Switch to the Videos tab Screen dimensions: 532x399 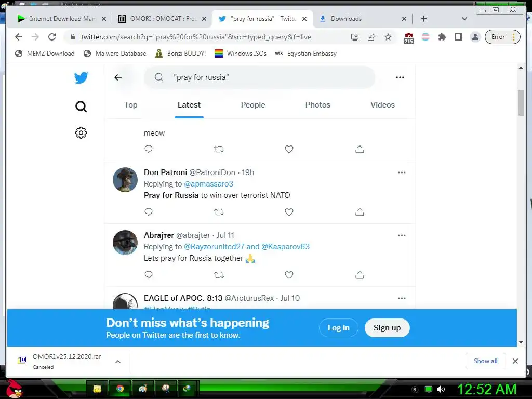[383, 105]
